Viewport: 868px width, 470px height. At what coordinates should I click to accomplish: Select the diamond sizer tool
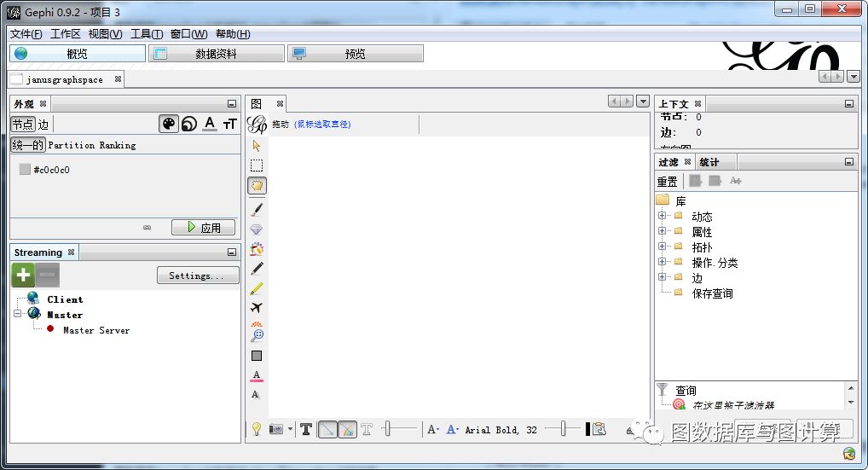[257, 229]
